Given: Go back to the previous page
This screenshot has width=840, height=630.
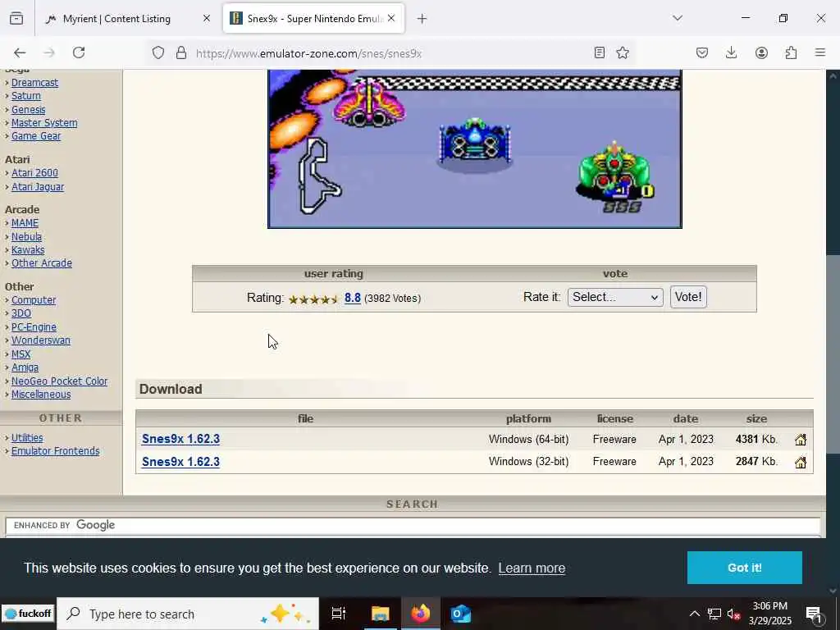Looking at the screenshot, I should coord(20,52).
